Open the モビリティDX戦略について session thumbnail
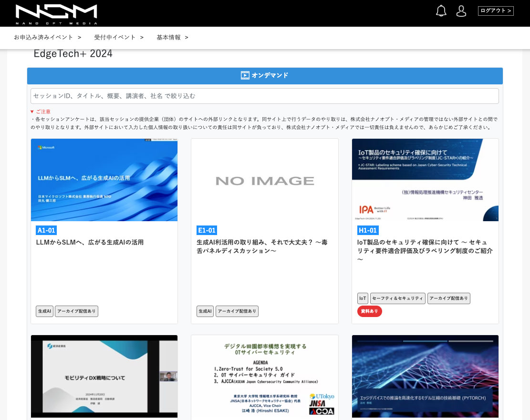Screen dimensions: 530x420 (104, 377)
